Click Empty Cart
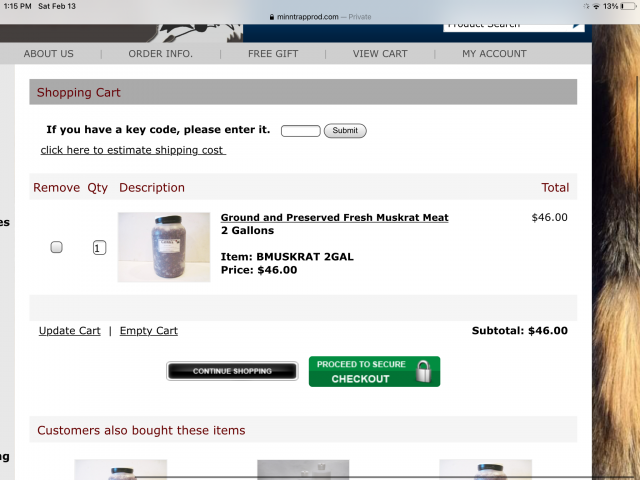Viewport: 640px width, 480px height. (x=149, y=331)
